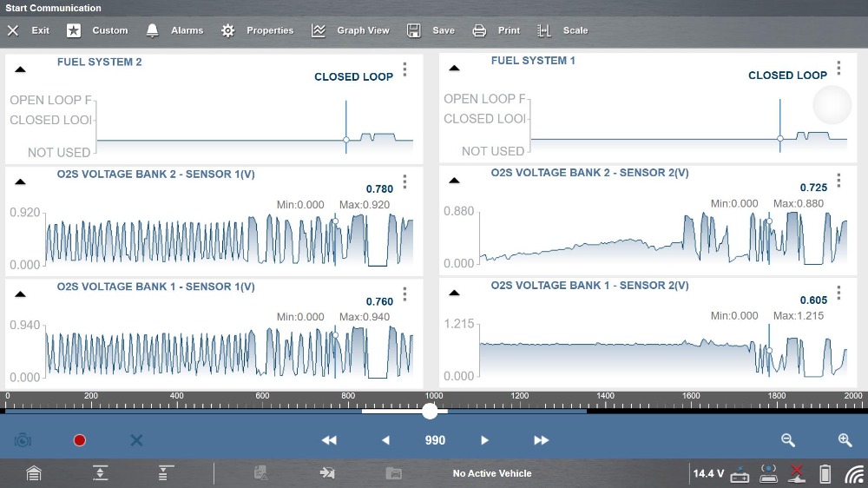The width and height of the screenshot is (868, 488).
Task: Click the red record button
Action: [80, 440]
